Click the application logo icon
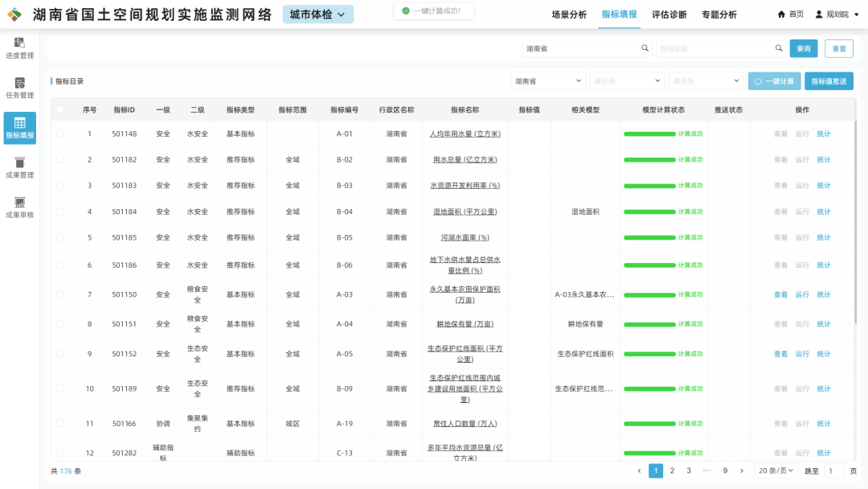This screenshot has width=868, height=489. tap(14, 14)
